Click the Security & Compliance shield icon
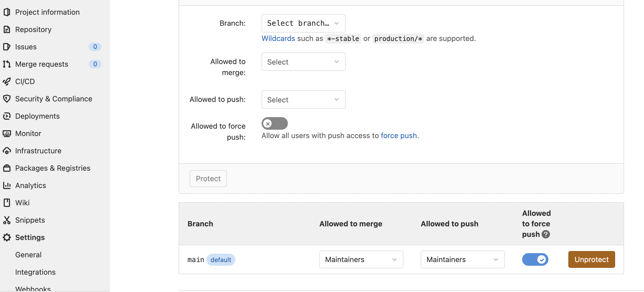 pyautogui.click(x=7, y=99)
